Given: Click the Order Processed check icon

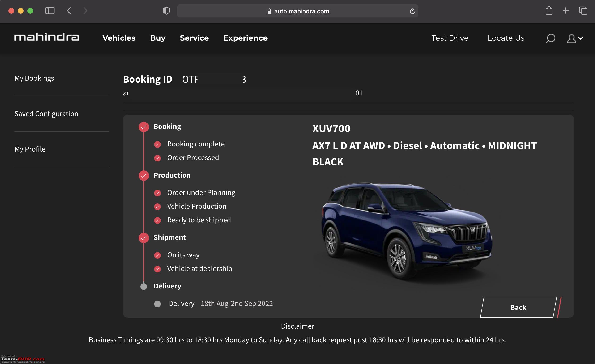Looking at the screenshot, I should click(x=157, y=158).
